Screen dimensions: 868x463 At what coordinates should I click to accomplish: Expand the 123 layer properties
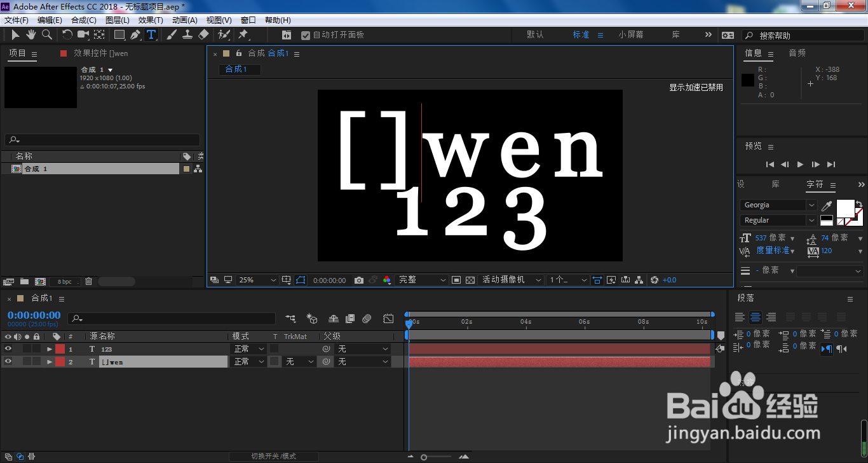[x=50, y=349]
